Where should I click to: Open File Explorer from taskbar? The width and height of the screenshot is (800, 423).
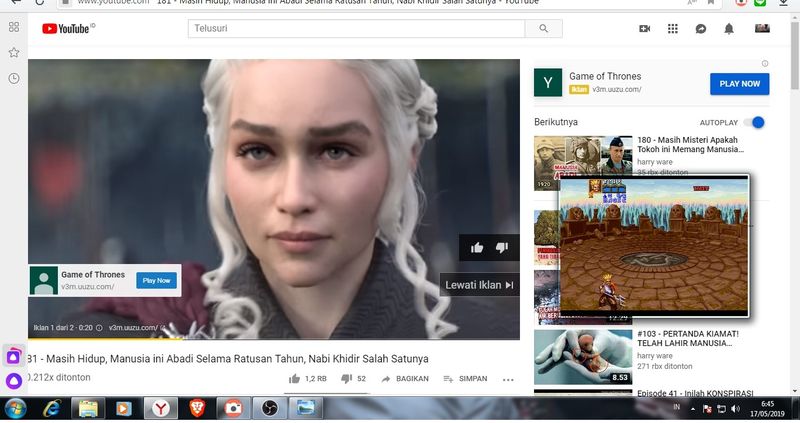pyautogui.click(x=88, y=409)
